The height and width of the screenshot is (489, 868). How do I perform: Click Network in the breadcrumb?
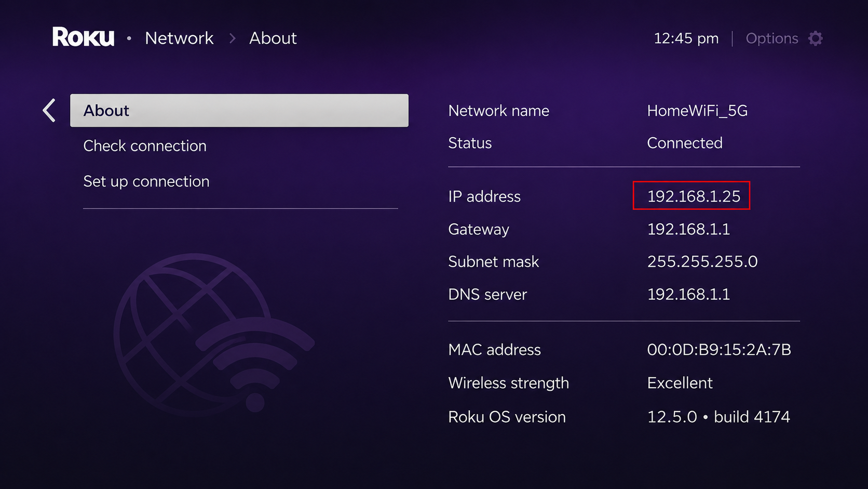(179, 38)
